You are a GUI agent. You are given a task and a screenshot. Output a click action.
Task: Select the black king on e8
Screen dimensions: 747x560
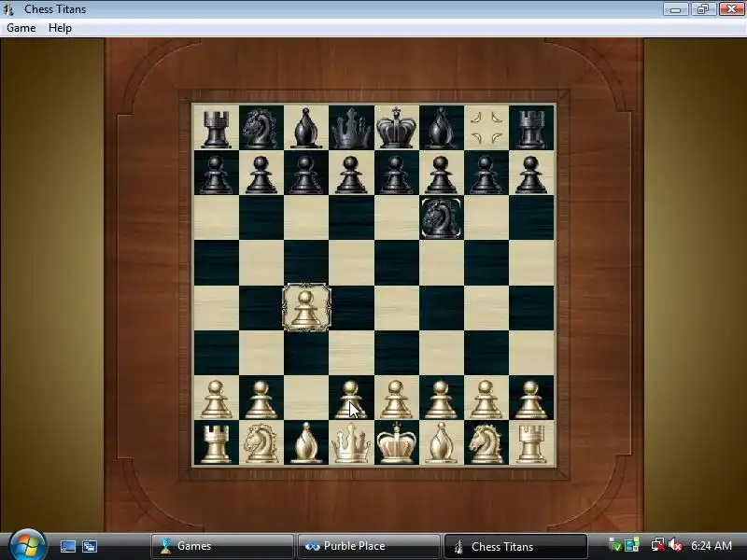[396, 128]
